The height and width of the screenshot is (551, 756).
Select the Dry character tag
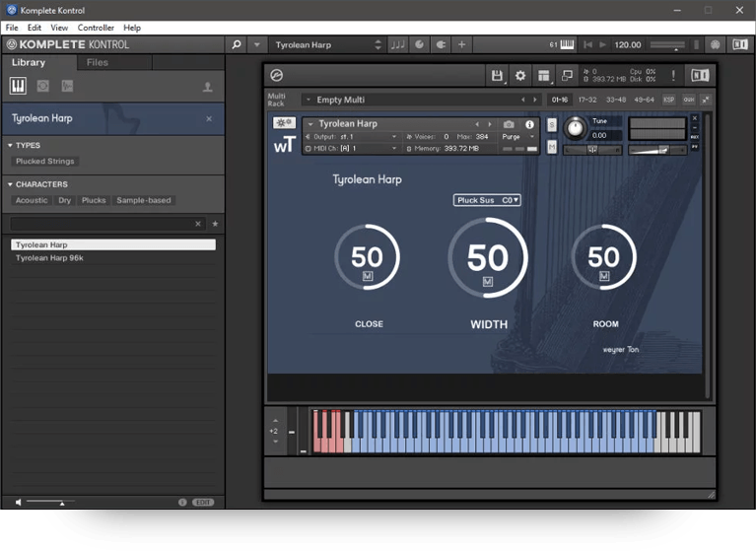pyautogui.click(x=65, y=200)
